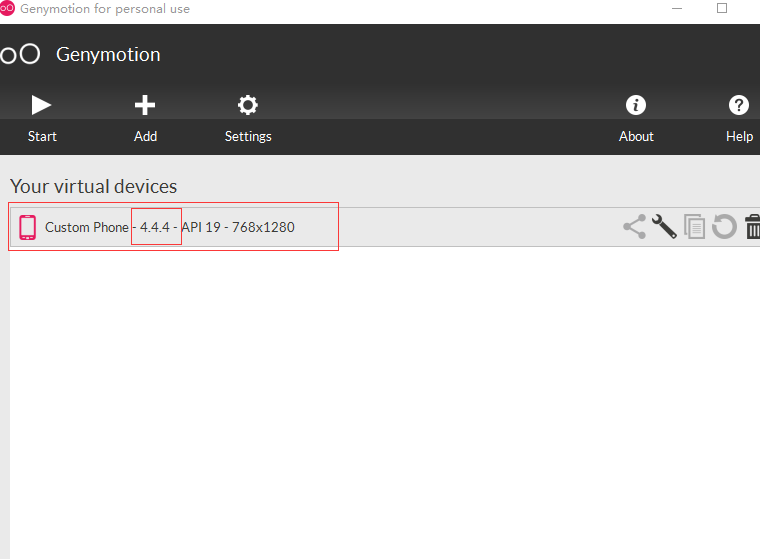Click the Genymotion logo in header

click(x=20, y=54)
